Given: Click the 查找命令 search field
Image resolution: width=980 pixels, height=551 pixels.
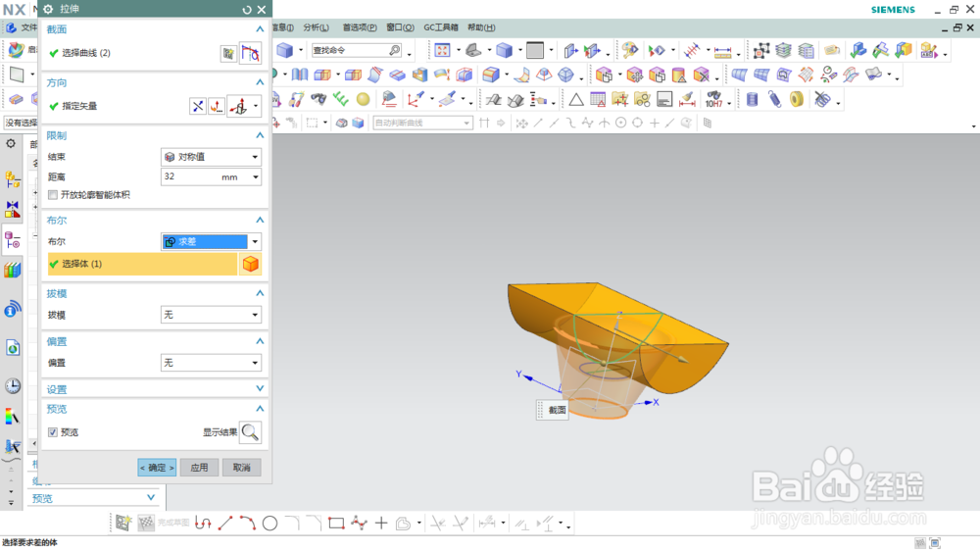Looking at the screenshot, I should tap(357, 50).
